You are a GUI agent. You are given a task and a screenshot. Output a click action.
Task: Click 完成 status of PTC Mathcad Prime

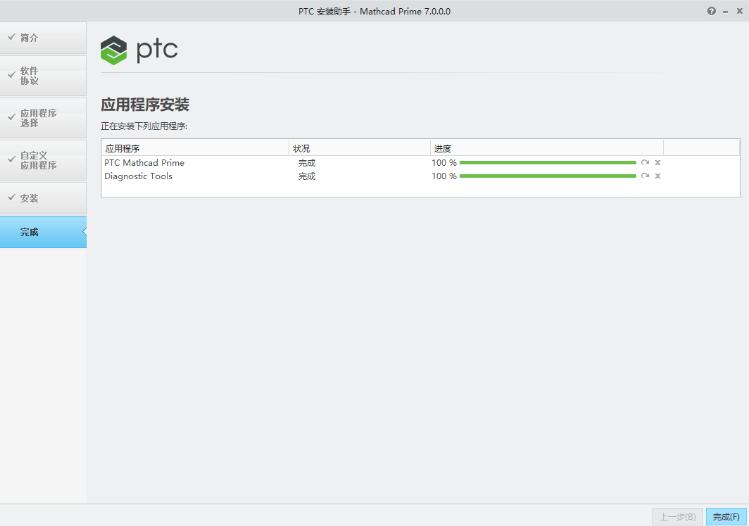307,163
